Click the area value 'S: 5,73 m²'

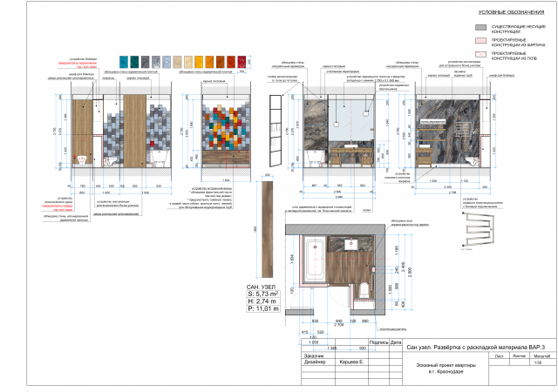tap(262, 294)
